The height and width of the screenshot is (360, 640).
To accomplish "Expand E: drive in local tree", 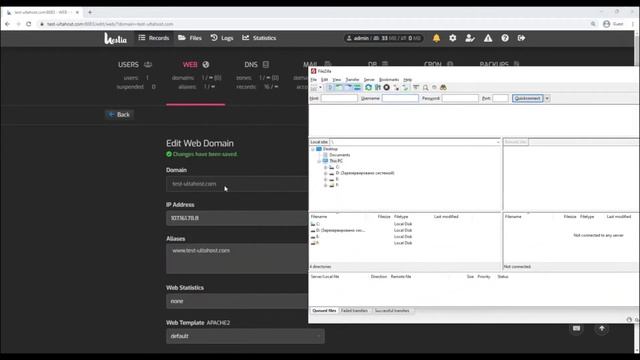I will [x=325, y=179].
